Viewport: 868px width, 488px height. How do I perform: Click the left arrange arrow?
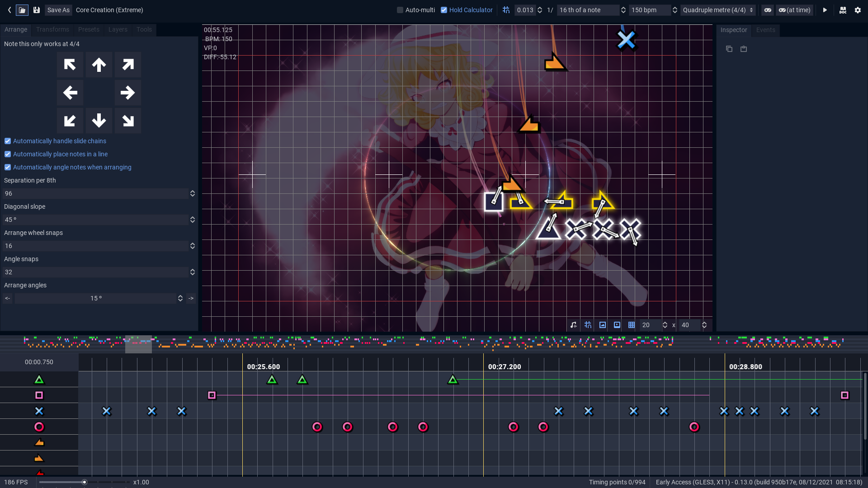pyautogui.click(x=70, y=93)
